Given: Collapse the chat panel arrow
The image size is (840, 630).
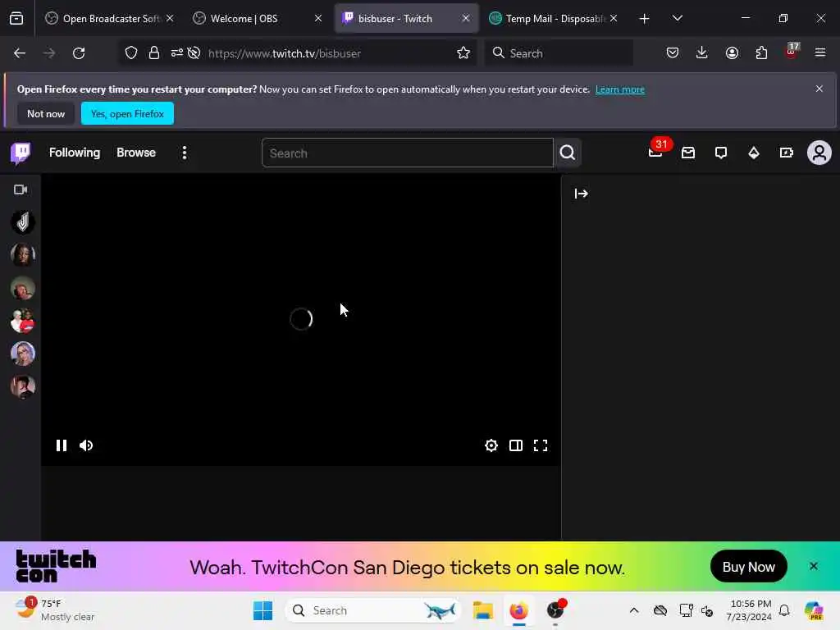Looking at the screenshot, I should tap(582, 194).
